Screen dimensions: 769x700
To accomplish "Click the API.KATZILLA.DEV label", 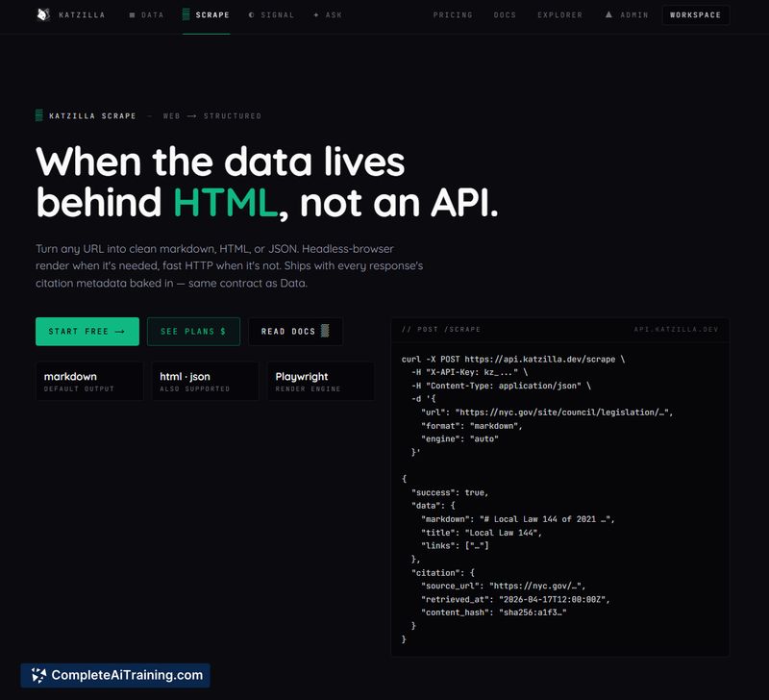I will click(x=676, y=329).
